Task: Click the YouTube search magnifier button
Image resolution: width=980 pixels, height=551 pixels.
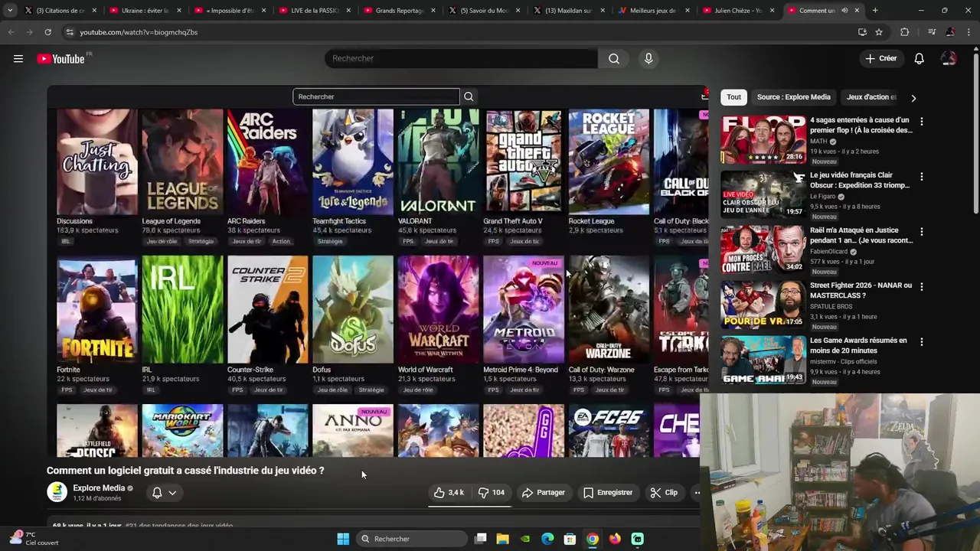Action: [x=614, y=59]
